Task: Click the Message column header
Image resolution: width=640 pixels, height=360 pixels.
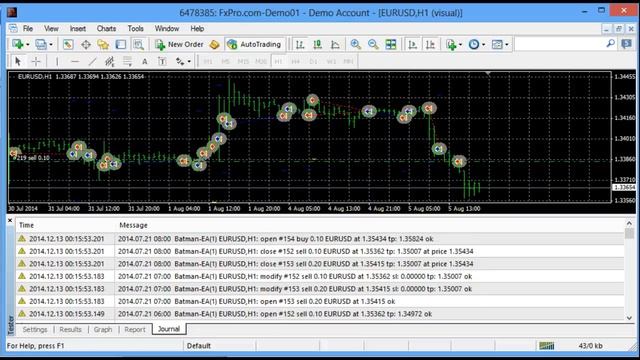Action: click(369, 225)
